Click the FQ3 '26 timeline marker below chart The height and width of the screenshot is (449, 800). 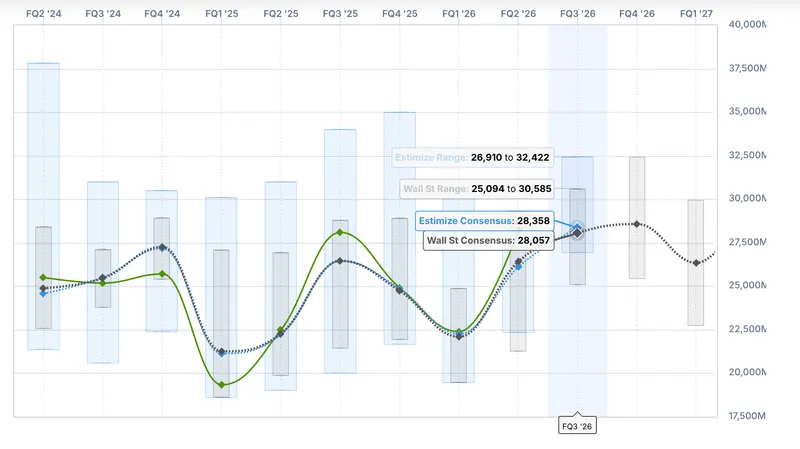577,426
